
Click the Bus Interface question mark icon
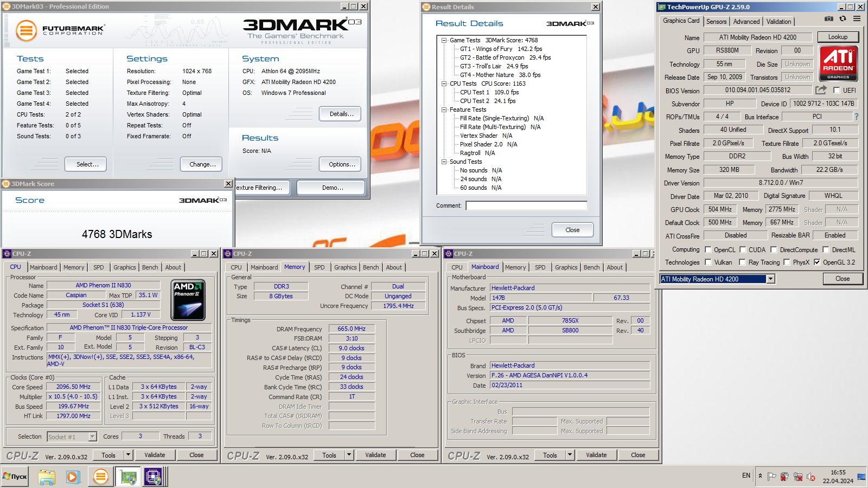tap(857, 117)
